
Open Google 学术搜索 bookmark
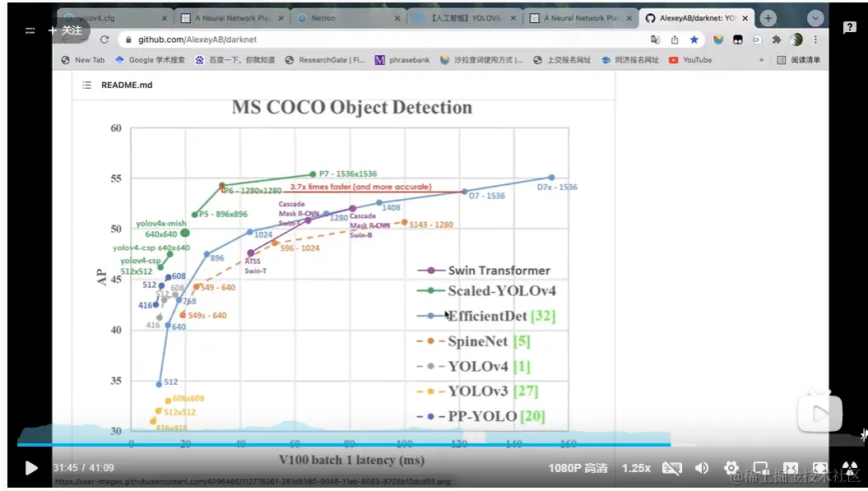pos(150,60)
